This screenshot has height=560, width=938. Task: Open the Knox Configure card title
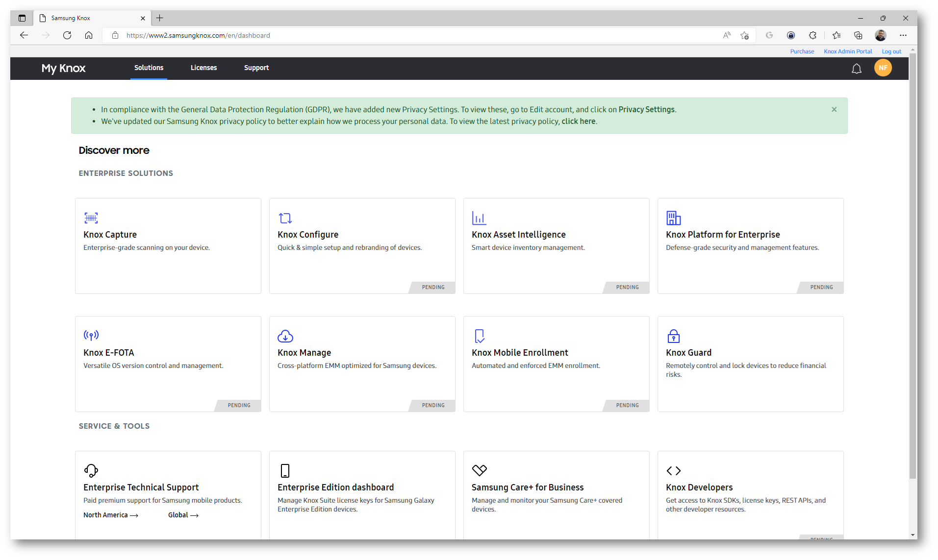(308, 235)
